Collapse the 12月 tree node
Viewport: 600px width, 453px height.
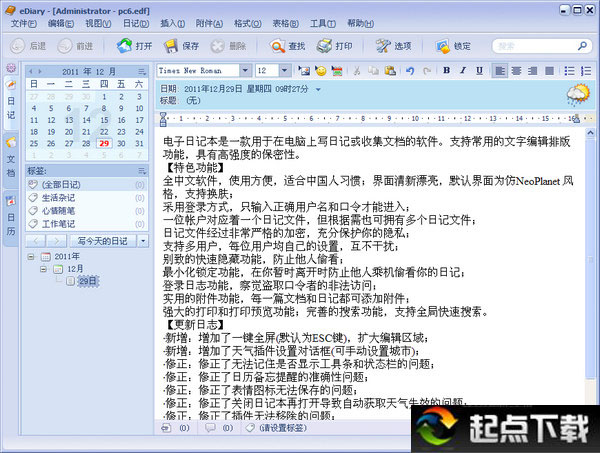pos(43,269)
